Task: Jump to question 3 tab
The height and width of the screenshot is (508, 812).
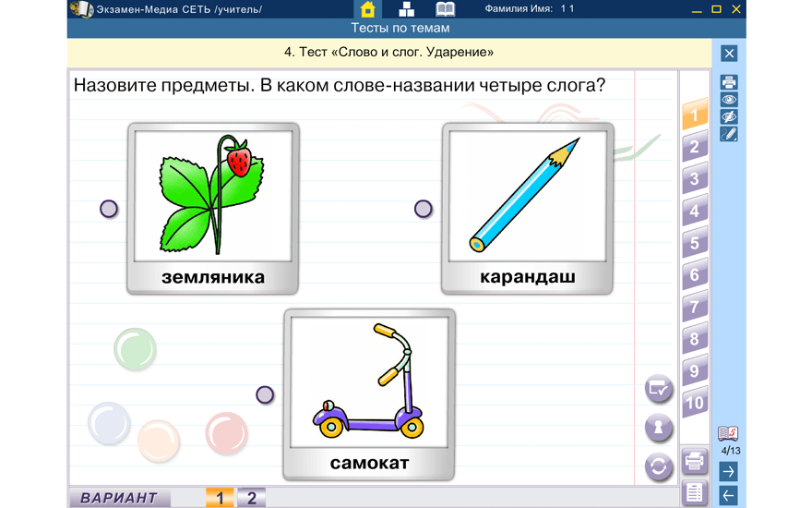Action: tap(695, 179)
